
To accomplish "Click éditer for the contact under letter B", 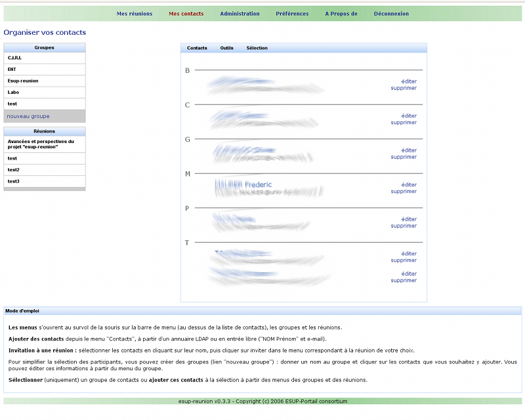I will tap(409, 81).
